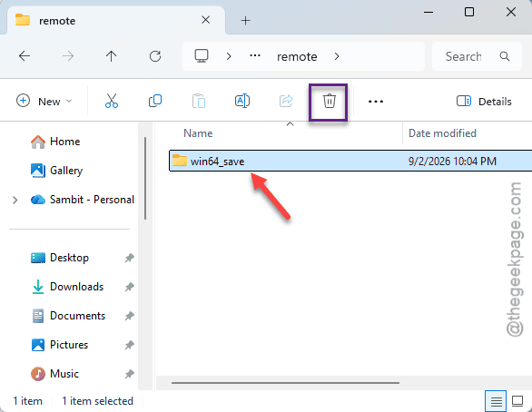Toggle the Details pane

point(484,102)
